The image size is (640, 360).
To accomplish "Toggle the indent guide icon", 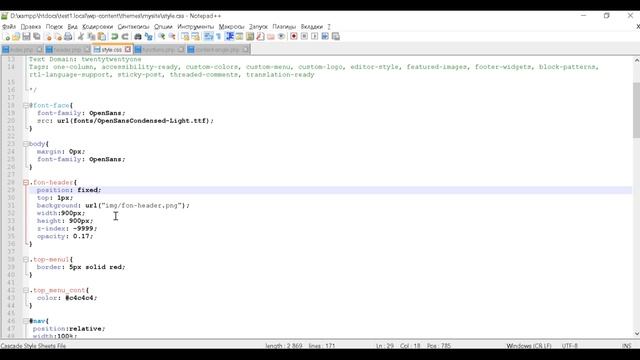I will click(229, 37).
